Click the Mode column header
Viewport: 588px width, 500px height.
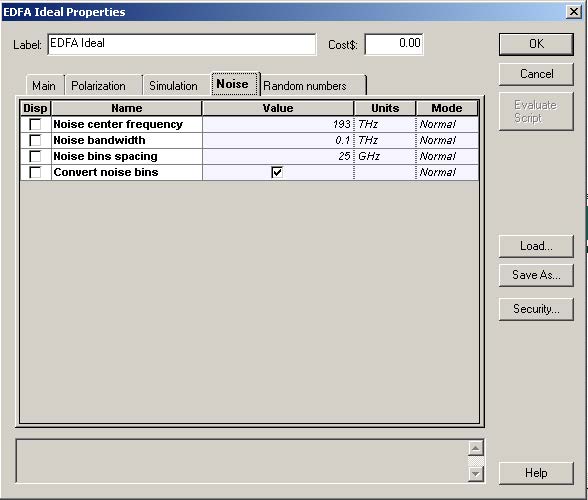(x=447, y=108)
